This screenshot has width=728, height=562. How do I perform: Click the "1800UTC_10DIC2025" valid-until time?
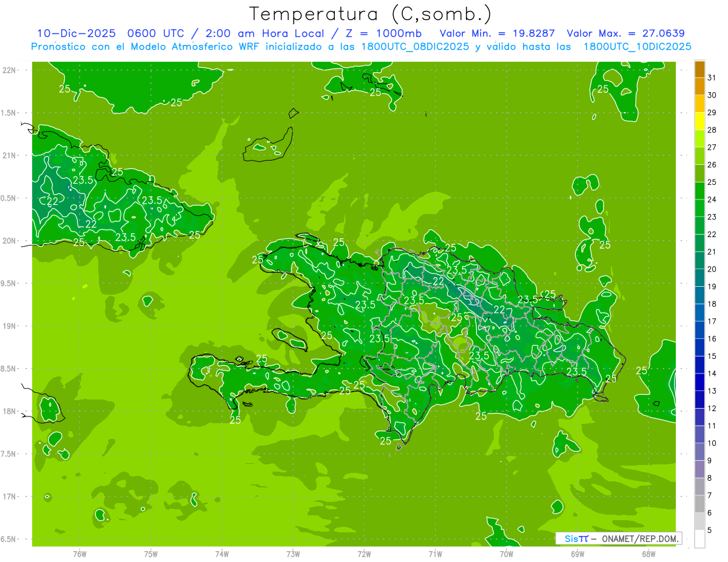point(637,47)
